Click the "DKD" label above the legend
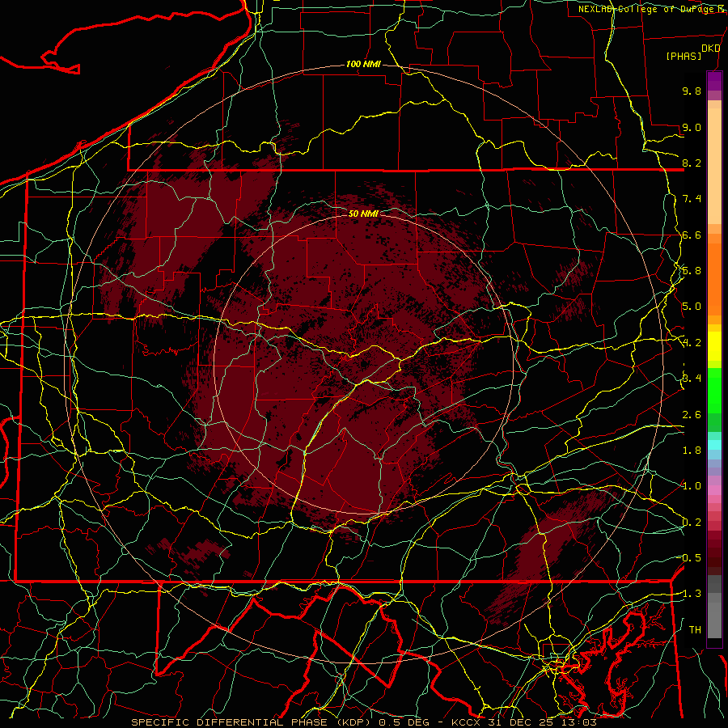Viewport: 728px width, 728px height. click(711, 49)
